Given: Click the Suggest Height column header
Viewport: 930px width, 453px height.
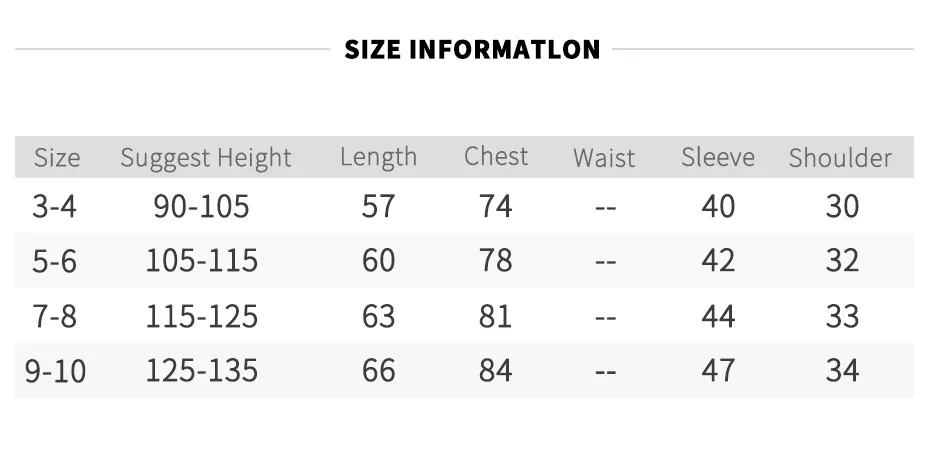Looking at the screenshot, I should pyautogui.click(x=206, y=158).
